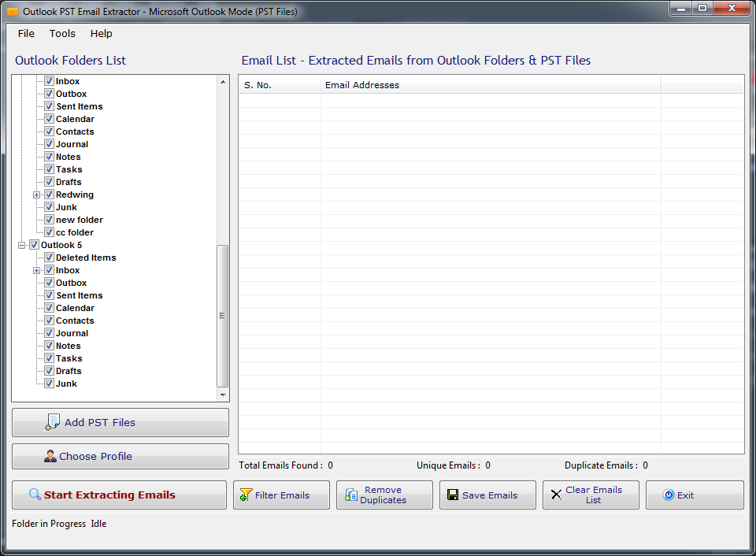756x556 pixels.
Task: Toggle the first Sent Items checkbox above Calendar
Action: tap(49, 106)
